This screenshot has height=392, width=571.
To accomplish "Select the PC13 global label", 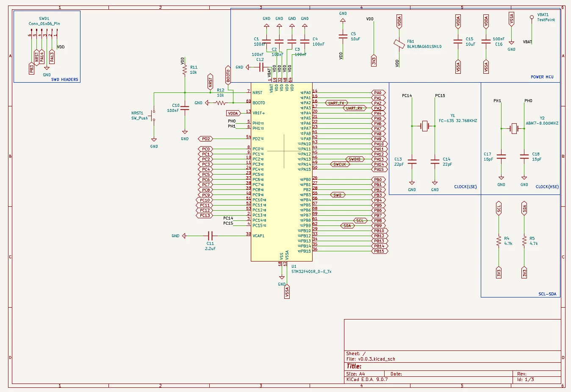I will click(x=205, y=216).
